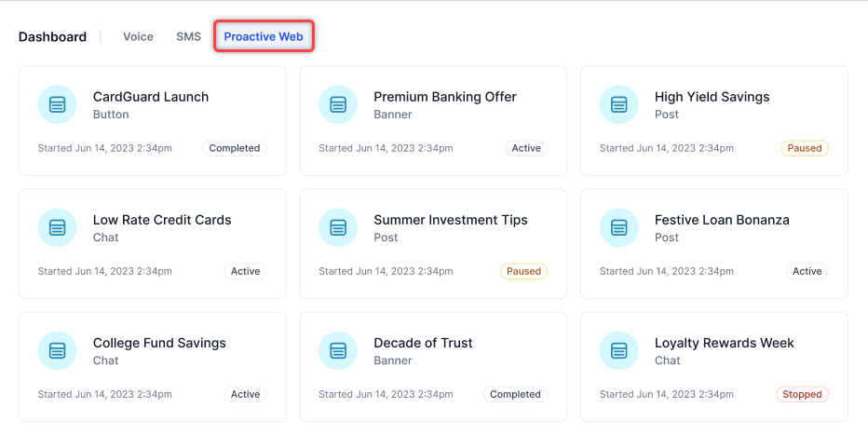
Task: Click the College Fund Savings campaign icon
Action: (x=58, y=350)
